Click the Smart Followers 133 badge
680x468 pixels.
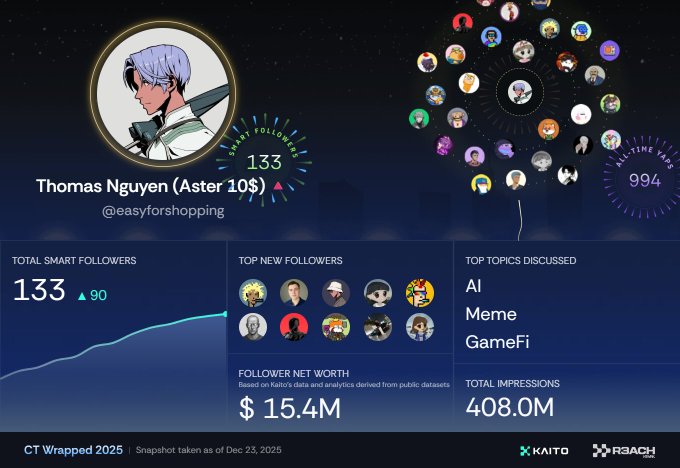[264, 160]
